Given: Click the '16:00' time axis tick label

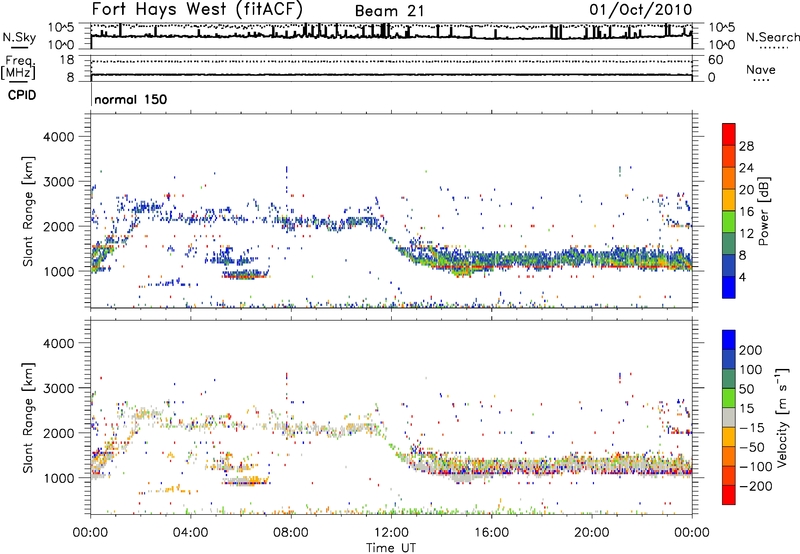Looking at the screenshot, I should tap(492, 533).
